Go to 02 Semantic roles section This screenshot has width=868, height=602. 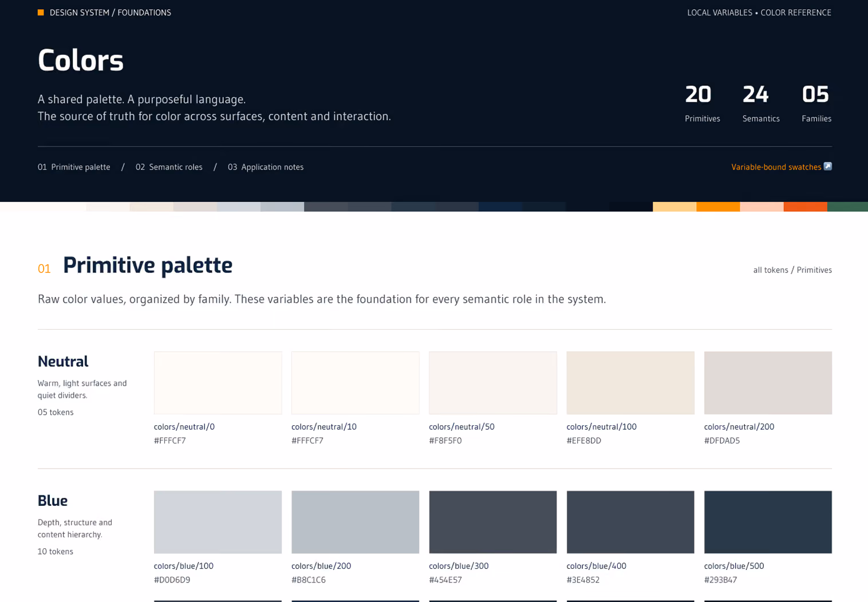pos(169,167)
